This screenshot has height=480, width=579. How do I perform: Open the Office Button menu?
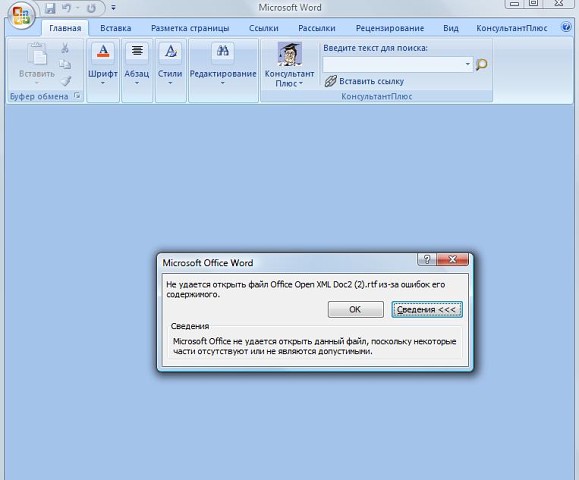[21, 16]
